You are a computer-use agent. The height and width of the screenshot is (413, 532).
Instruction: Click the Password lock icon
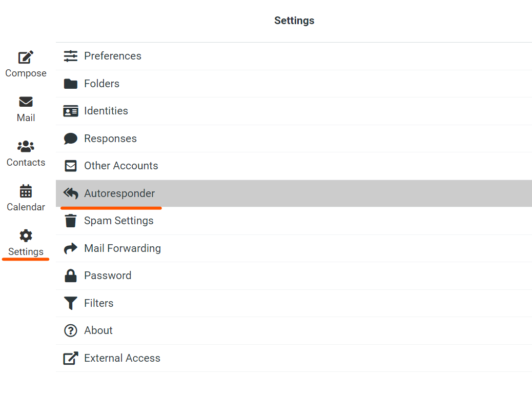click(x=71, y=276)
